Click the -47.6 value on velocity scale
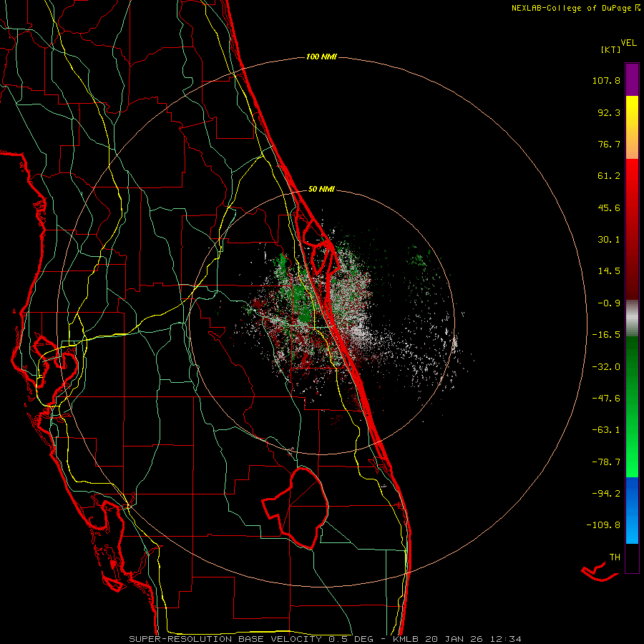 tap(606, 399)
